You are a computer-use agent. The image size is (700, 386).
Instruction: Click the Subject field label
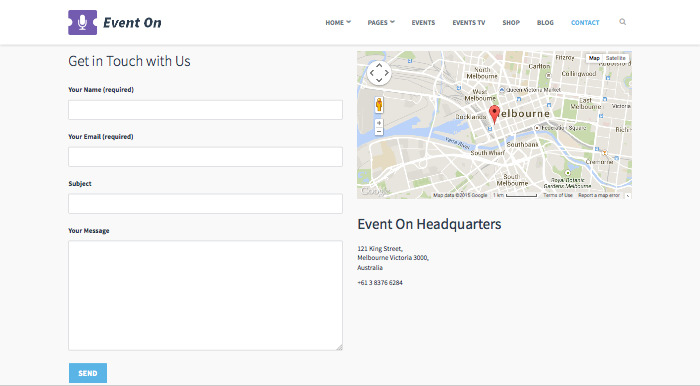(80, 183)
